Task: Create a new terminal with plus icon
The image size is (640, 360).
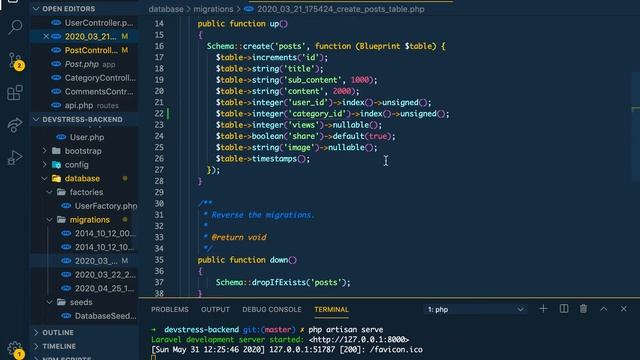Action: pyautogui.click(x=543, y=309)
